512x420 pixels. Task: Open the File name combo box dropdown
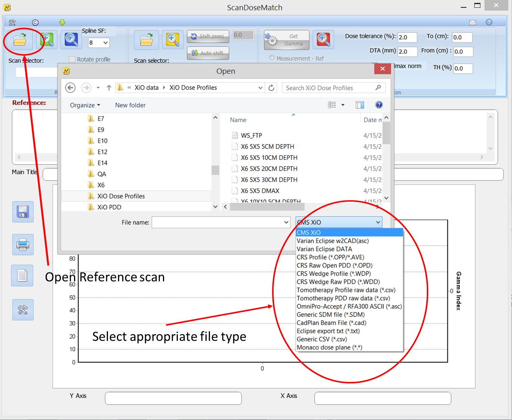(x=286, y=223)
